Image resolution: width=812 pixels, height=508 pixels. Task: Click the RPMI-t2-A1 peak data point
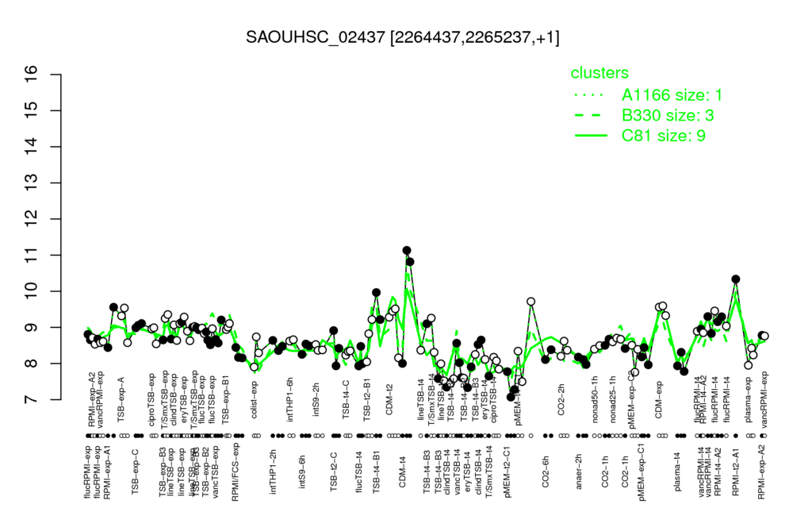735,279
